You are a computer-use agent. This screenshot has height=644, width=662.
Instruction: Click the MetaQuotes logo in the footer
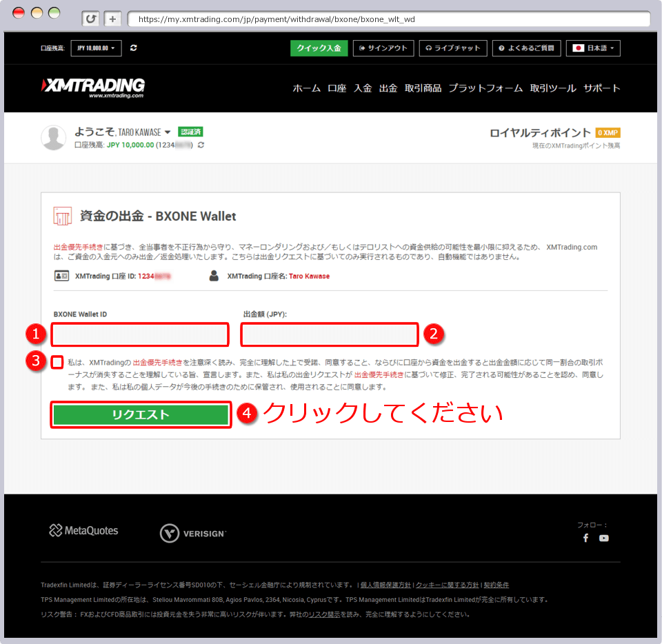tap(83, 531)
